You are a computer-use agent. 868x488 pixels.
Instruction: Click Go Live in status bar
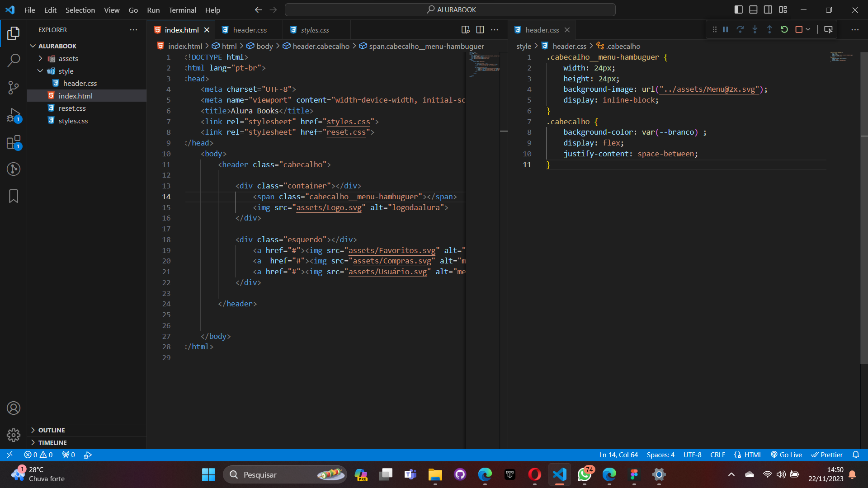[x=786, y=455]
